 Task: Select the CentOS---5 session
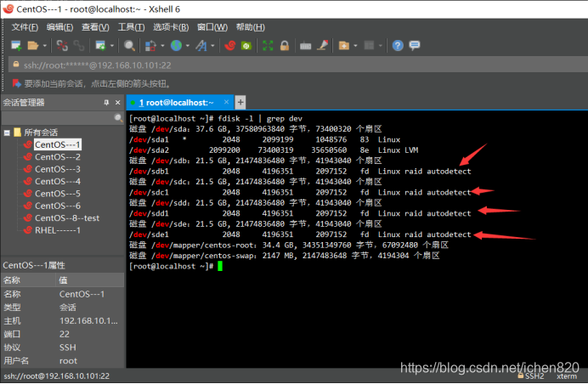[x=58, y=194]
